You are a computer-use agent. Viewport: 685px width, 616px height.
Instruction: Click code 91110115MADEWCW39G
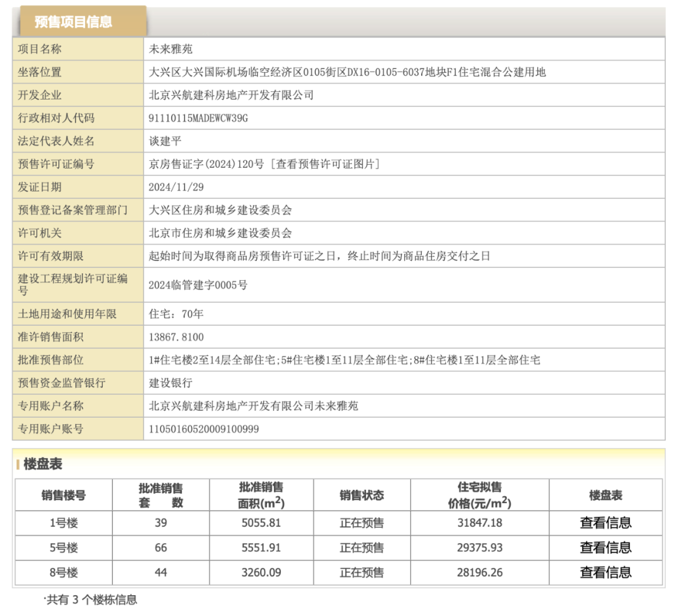coord(199,119)
